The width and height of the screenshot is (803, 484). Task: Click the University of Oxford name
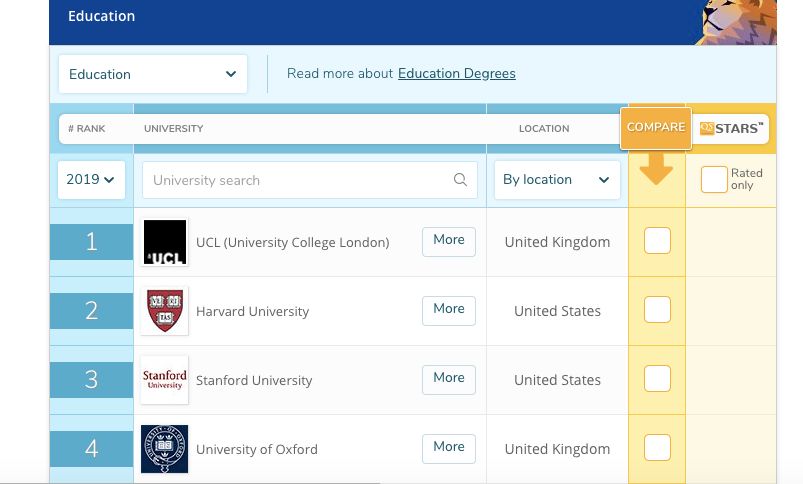[257, 450]
